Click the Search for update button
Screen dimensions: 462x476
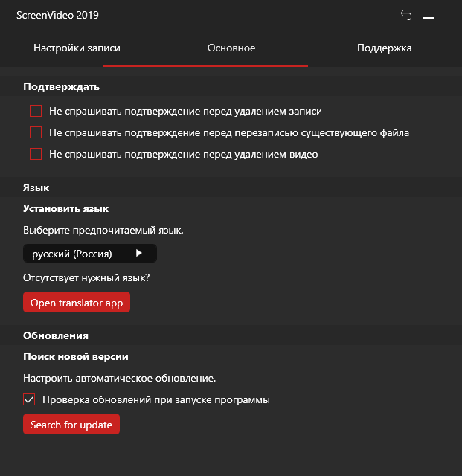point(71,425)
